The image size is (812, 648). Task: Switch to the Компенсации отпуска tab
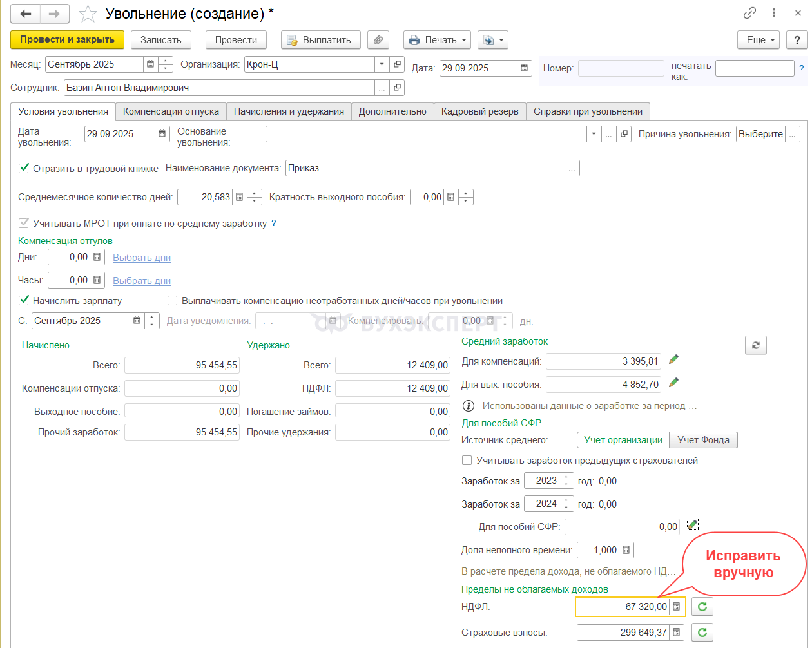coord(171,111)
